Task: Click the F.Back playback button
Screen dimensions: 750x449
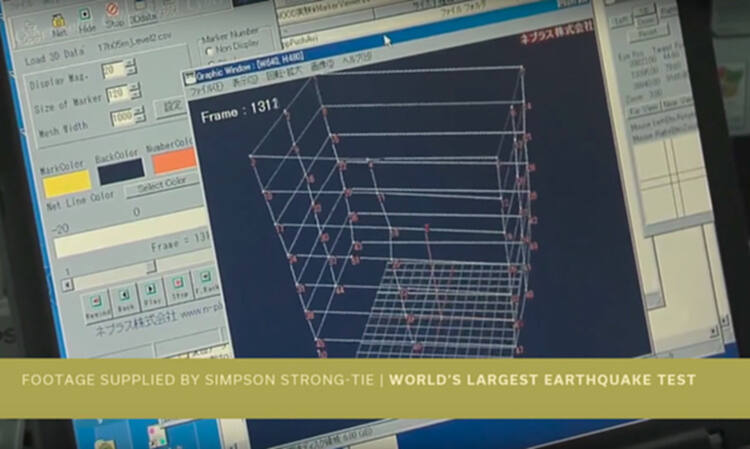Action: [x=206, y=281]
